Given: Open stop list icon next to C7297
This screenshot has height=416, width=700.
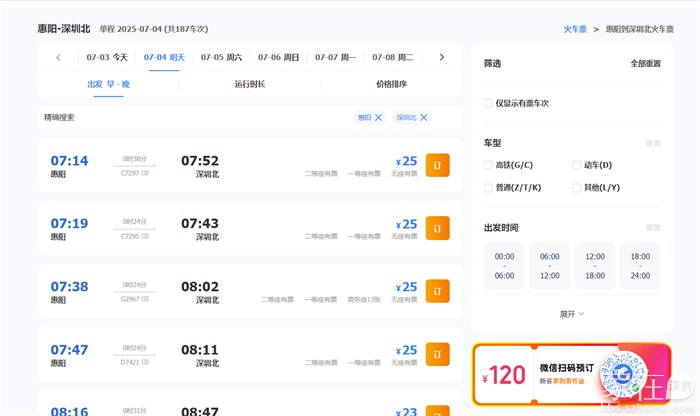Looking at the screenshot, I should pyautogui.click(x=146, y=173).
